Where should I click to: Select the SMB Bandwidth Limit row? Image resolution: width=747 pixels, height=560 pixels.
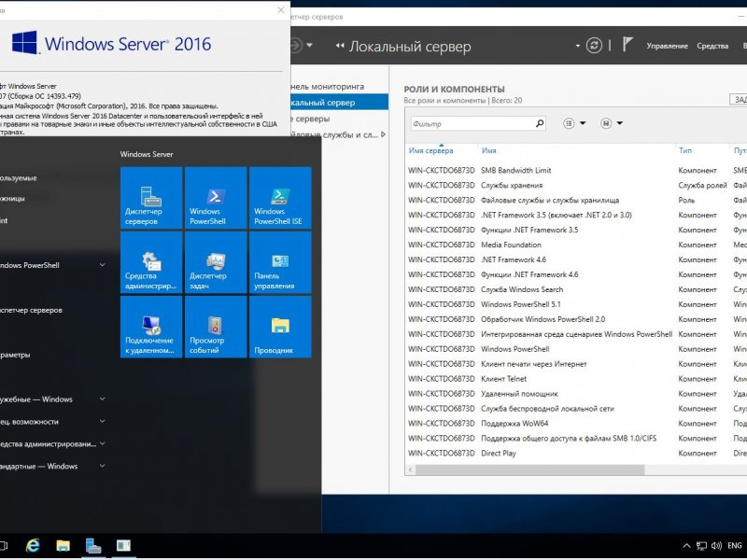576,171
